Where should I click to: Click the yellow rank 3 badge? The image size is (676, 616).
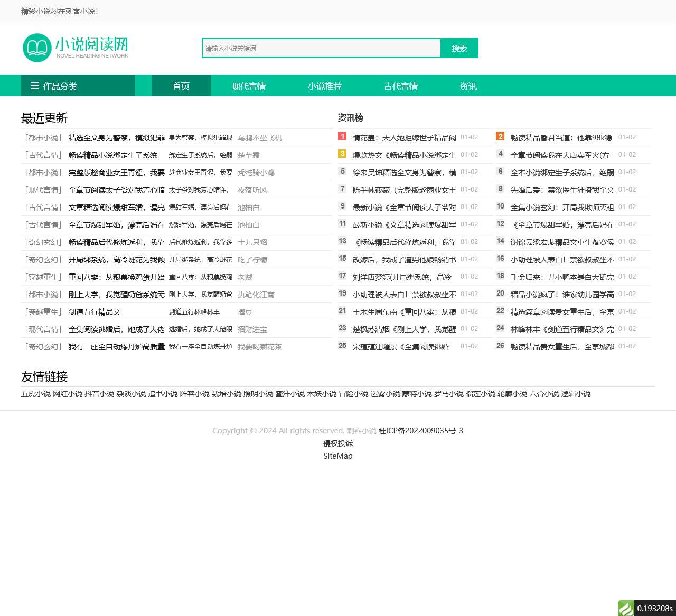[342, 154]
